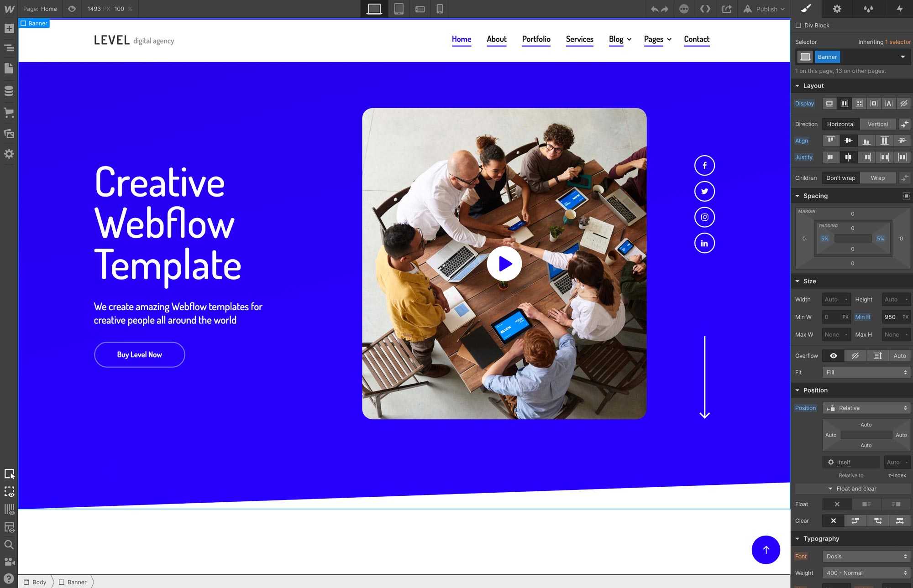Select Mobile landscape breakpoint view
The height and width of the screenshot is (588, 913).
coord(420,9)
